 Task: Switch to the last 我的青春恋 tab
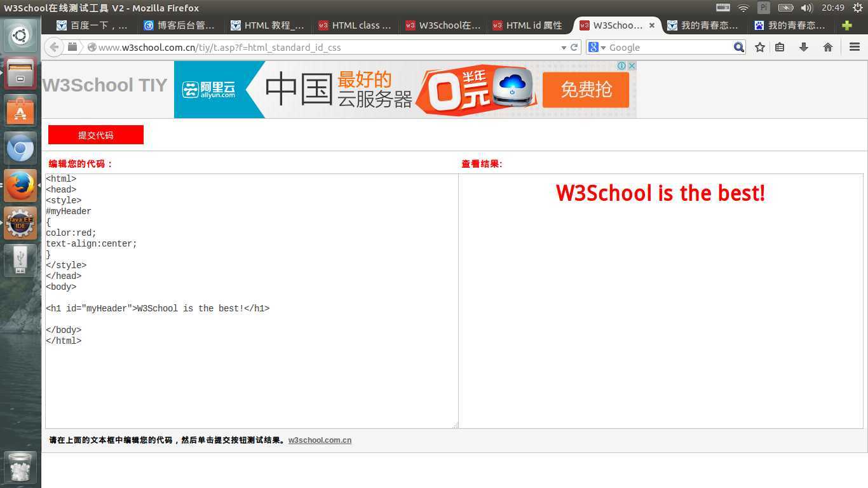click(790, 25)
